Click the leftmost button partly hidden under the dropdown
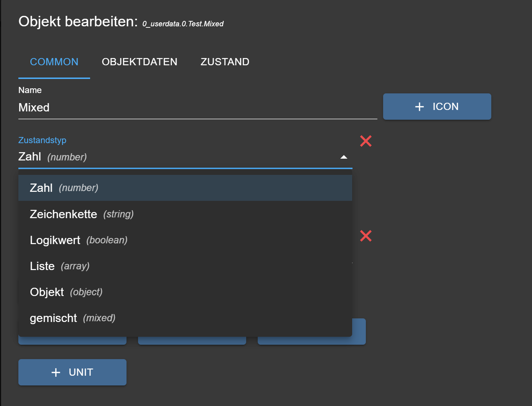 click(x=72, y=341)
